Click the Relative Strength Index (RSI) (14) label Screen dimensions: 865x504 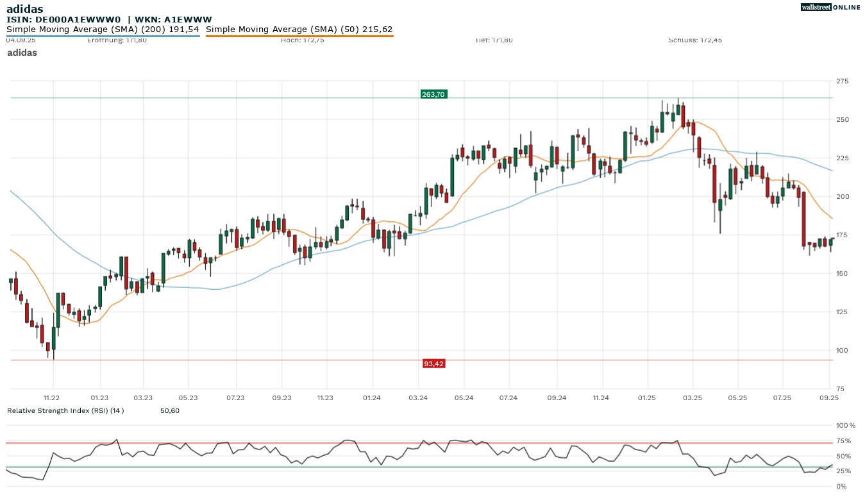[x=65, y=410]
